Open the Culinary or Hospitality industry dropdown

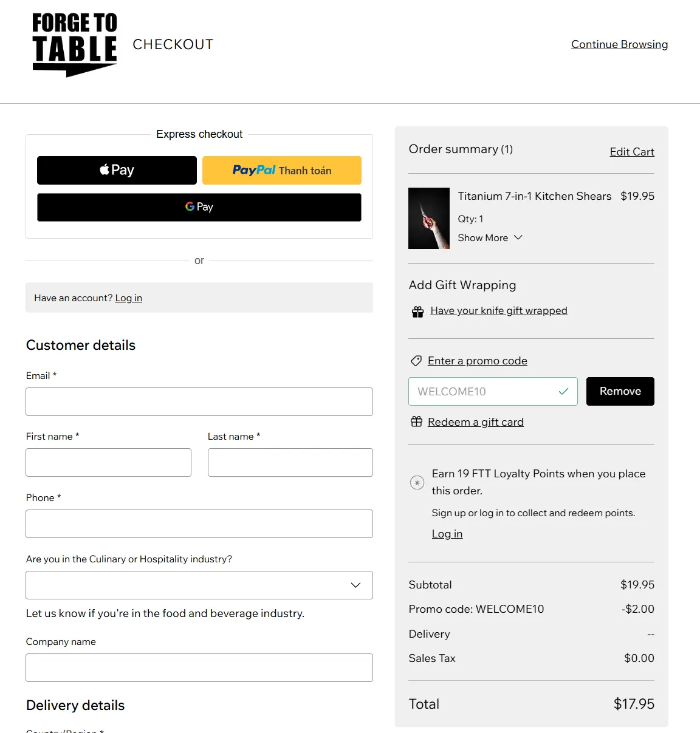coord(199,585)
